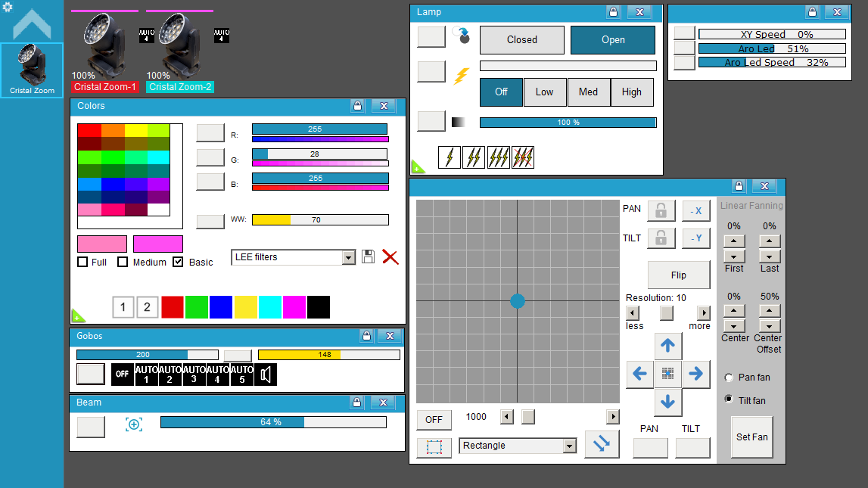This screenshot has width=868, height=488.
Task: Click the Flip button
Action: point(679,275)
